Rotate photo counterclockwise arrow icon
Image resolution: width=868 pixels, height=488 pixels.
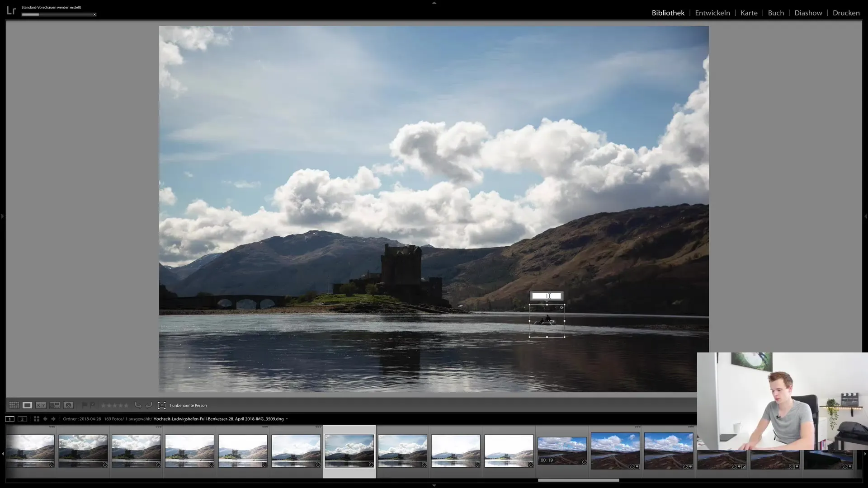(138, 405)
